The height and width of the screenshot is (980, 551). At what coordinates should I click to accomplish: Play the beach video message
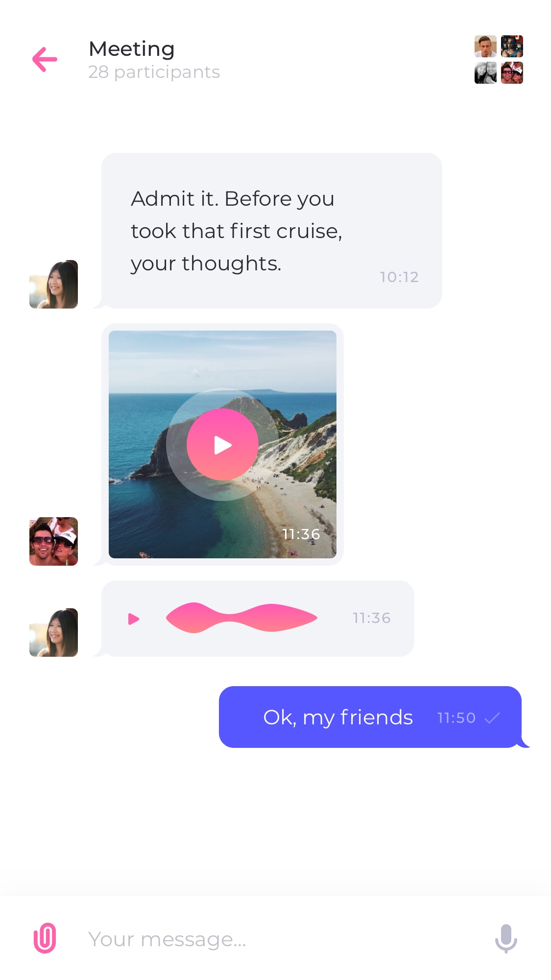tap(222, 445)
